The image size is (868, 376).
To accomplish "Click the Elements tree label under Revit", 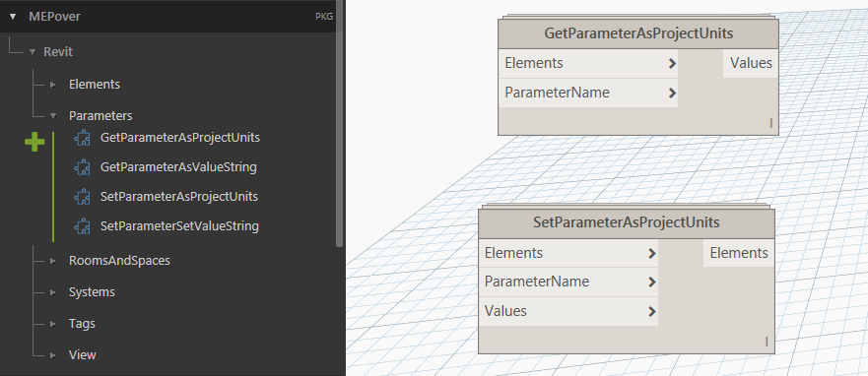I will pyautogui.click(x=95, y=85).
